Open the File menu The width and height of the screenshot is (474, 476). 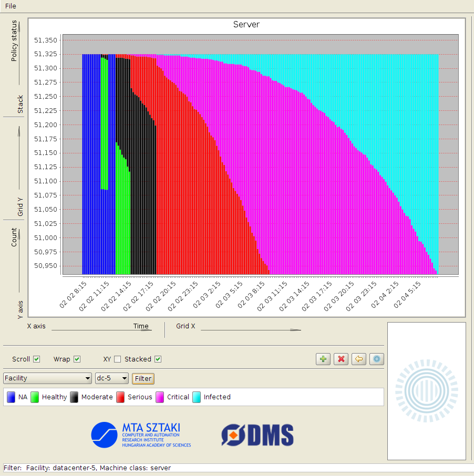click(x=11, y=6)
